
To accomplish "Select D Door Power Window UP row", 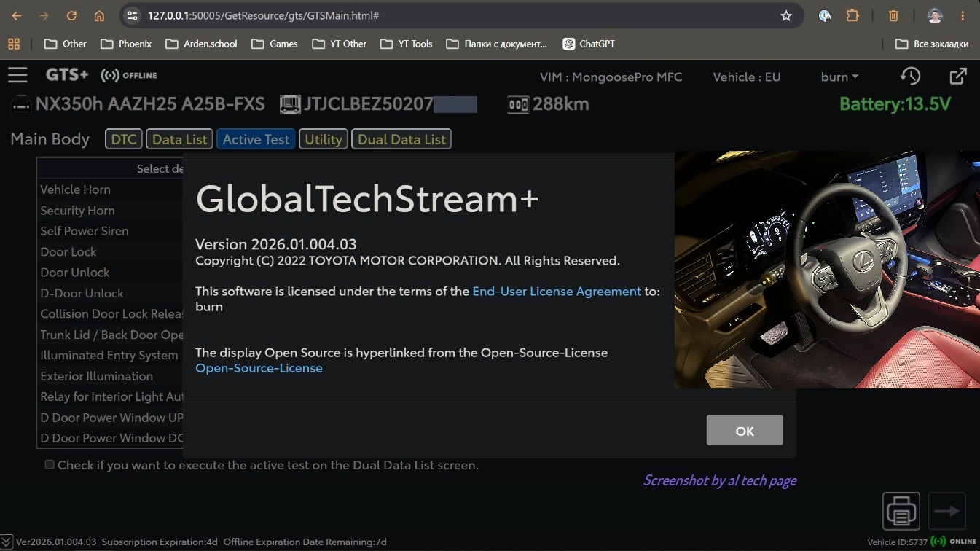I will coord(111,418).
